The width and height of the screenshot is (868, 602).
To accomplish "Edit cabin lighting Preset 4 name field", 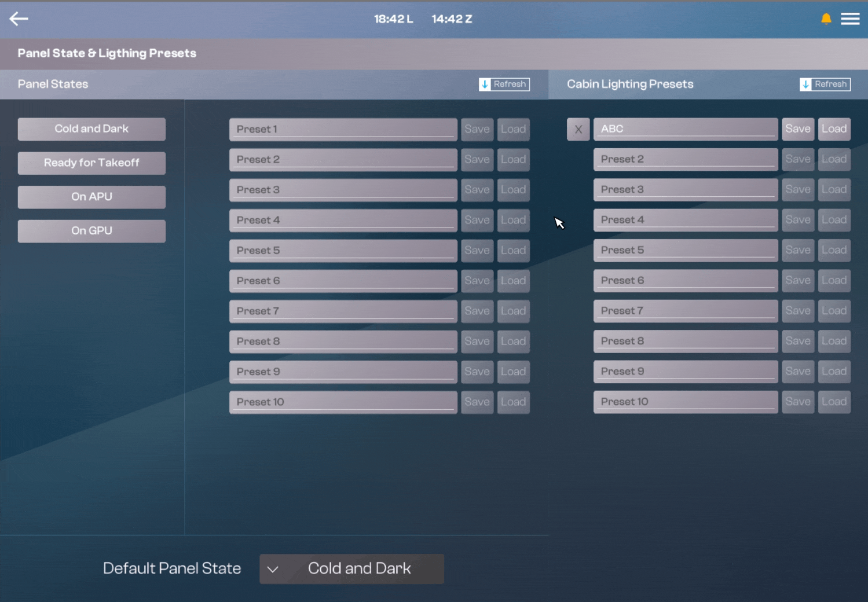I will [686, 220].
